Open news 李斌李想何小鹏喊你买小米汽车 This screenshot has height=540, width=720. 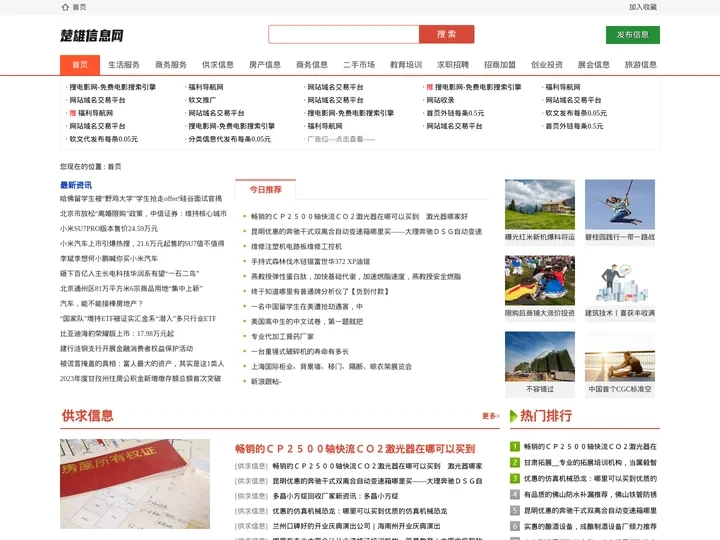[x=109, y=259]
